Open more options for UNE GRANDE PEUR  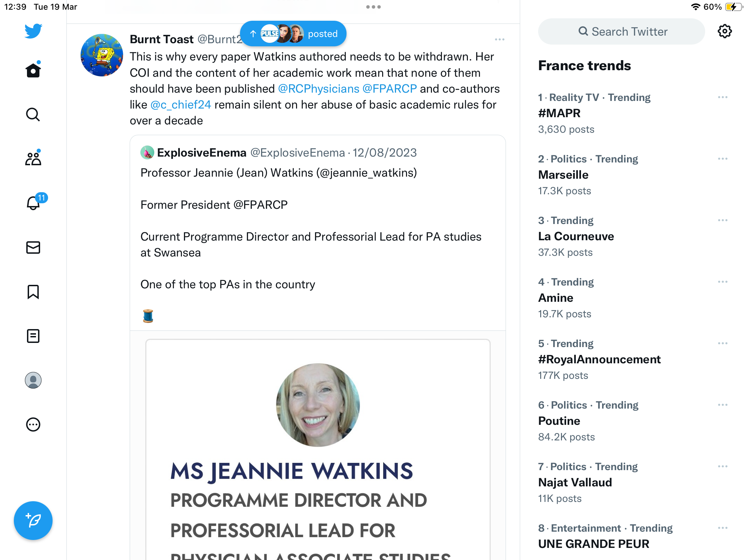(722, 528)
